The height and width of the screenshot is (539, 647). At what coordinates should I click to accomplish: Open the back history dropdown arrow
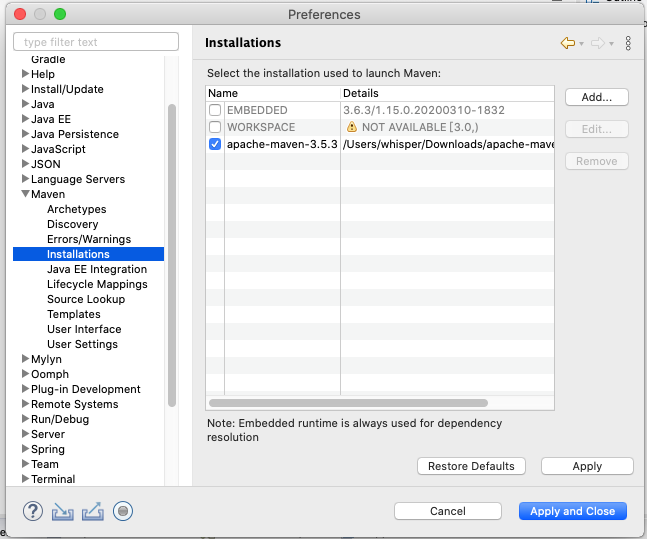coord(581,43)
